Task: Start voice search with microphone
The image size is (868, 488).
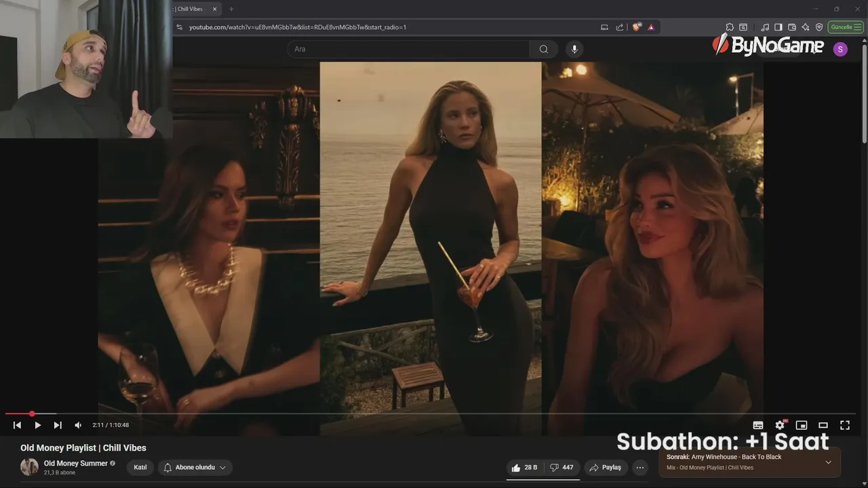Action: pyautogui.click(x=574, y=49)
